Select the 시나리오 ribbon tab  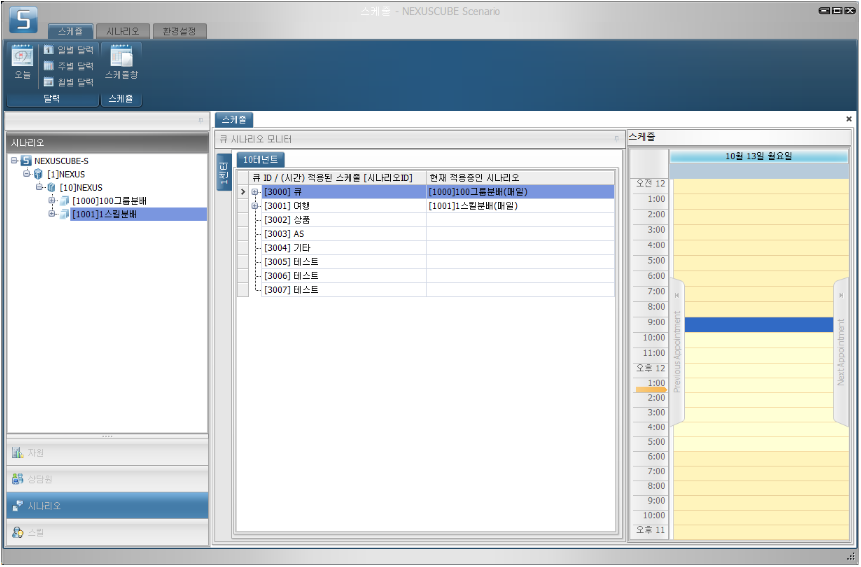click(122, 31)
